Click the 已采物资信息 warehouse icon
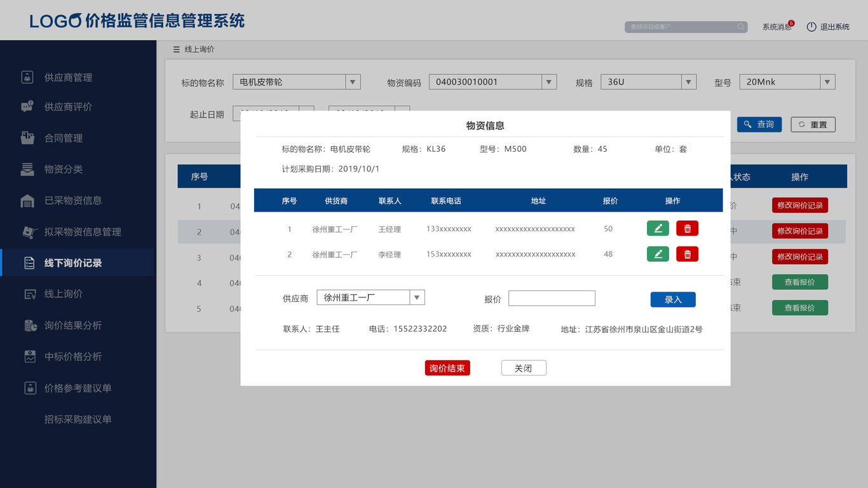868x488 pixels. (x=27, y=200)
